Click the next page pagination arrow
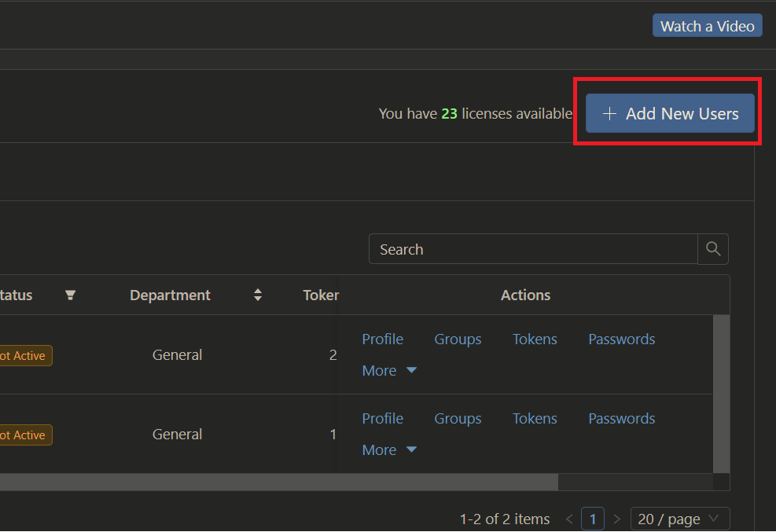Screen dimensions: 776x532 (x=616, y=519)
